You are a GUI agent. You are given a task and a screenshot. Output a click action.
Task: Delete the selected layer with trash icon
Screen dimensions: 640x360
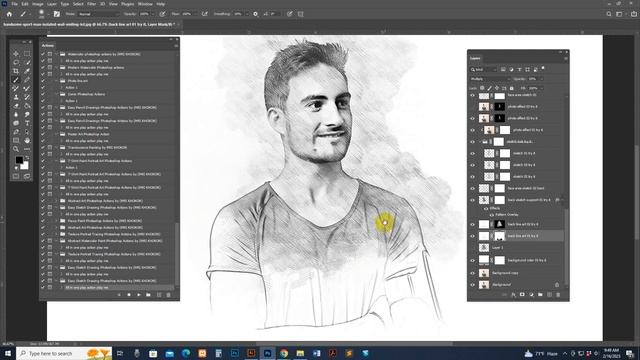[558, 295]
